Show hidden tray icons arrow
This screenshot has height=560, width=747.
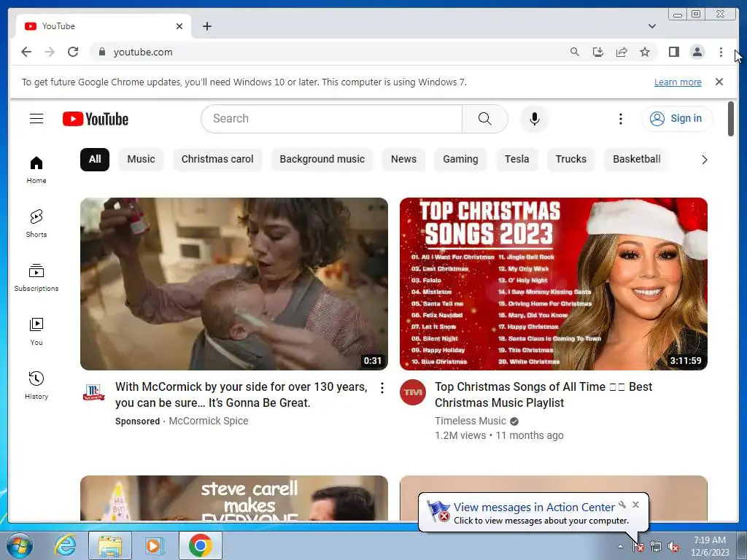pyautogui.click(x=620, y=547)
